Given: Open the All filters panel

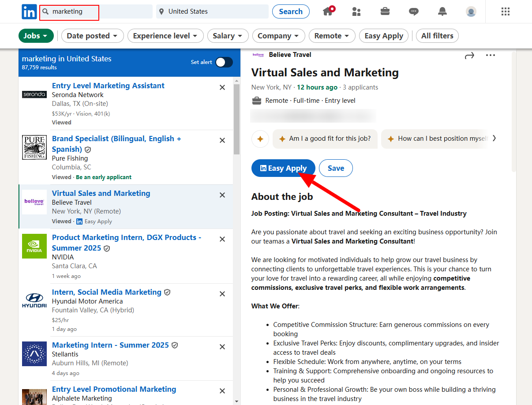Looking at the screenshot, I should click(437, 36).
